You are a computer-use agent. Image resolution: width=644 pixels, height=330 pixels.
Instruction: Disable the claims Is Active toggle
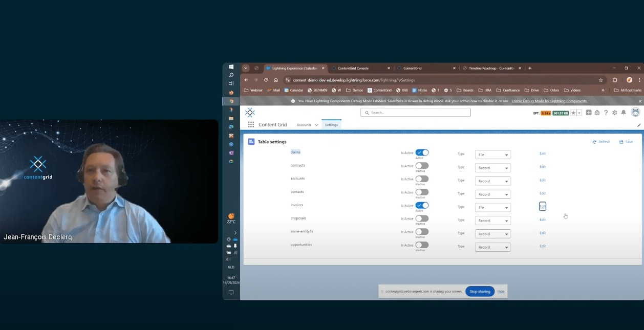pos(422,152)
